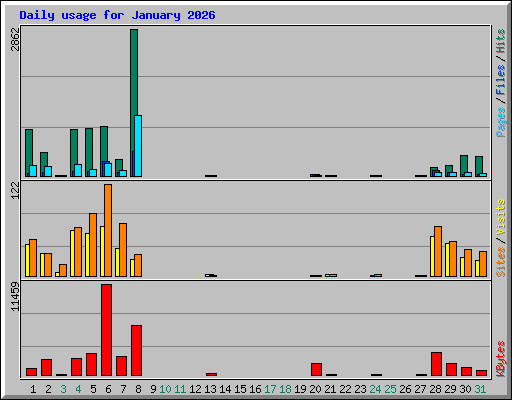Screen dimensions: 512x400
Task: Click the red 'KBytes' legend label
Action: click(501, 359)
